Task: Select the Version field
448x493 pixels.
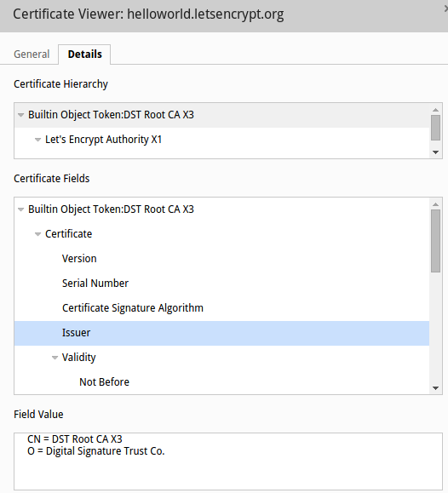Action: [221, 259]
